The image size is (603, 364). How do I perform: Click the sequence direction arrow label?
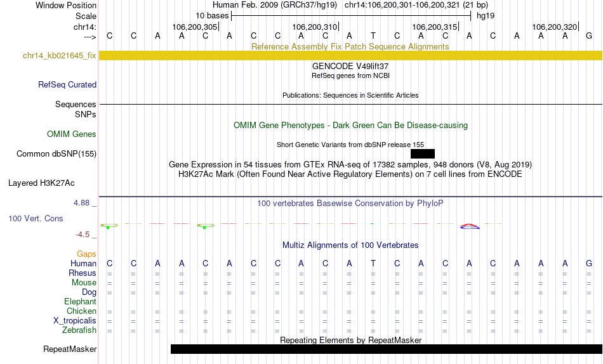pyautogui.click(x=90, y=37)
